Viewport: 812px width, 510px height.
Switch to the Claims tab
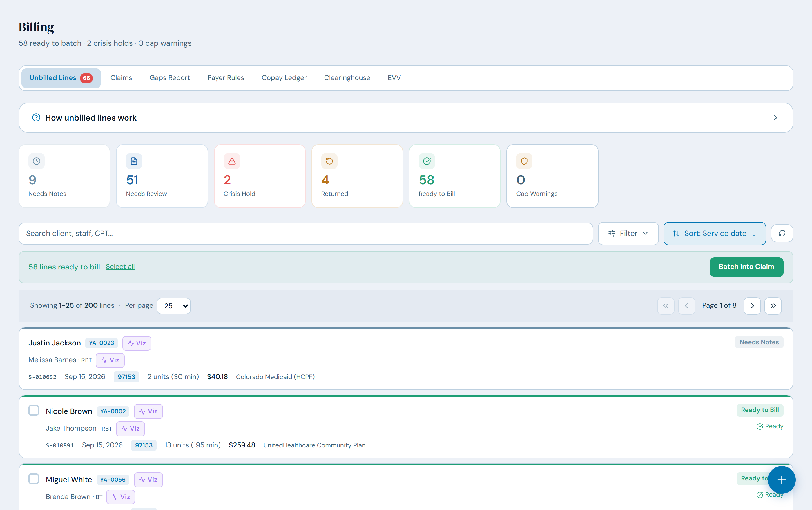(121, 78)
